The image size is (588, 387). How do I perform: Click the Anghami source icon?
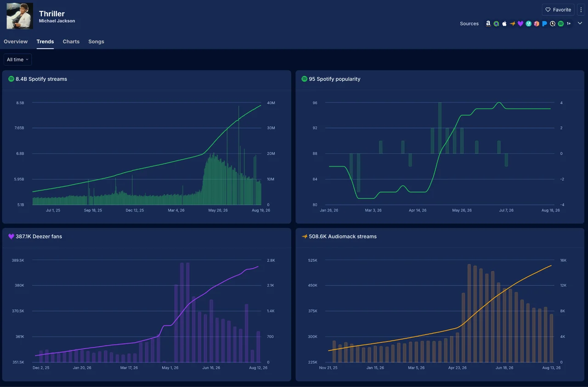click(x=496, y=23)
